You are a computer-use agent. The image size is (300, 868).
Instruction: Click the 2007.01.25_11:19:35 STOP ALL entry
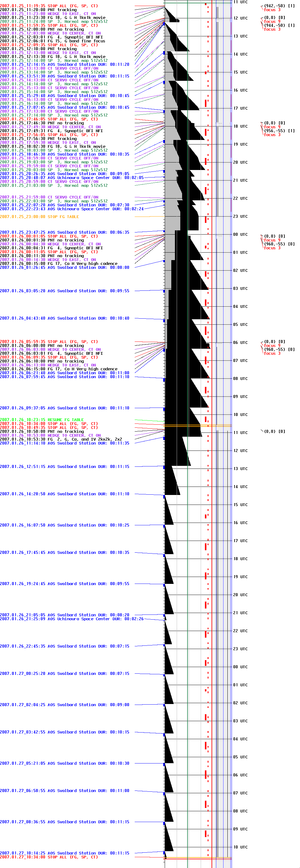click(49, 6)
